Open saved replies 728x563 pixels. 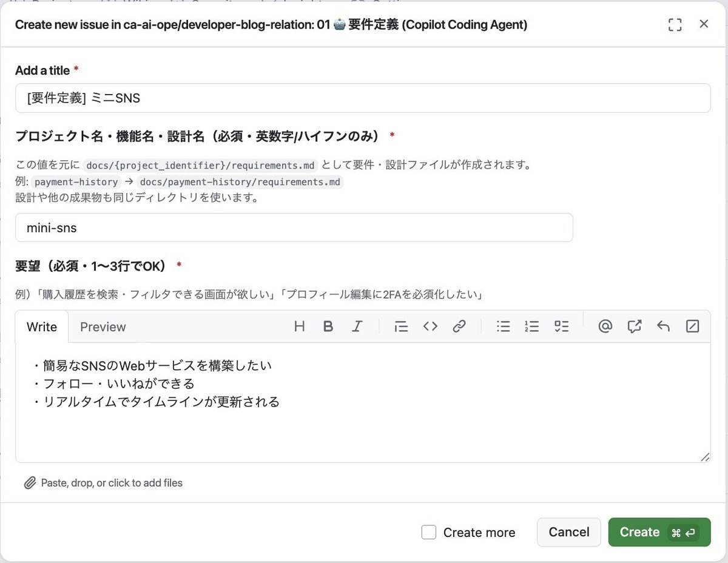(x=663, y=326)
